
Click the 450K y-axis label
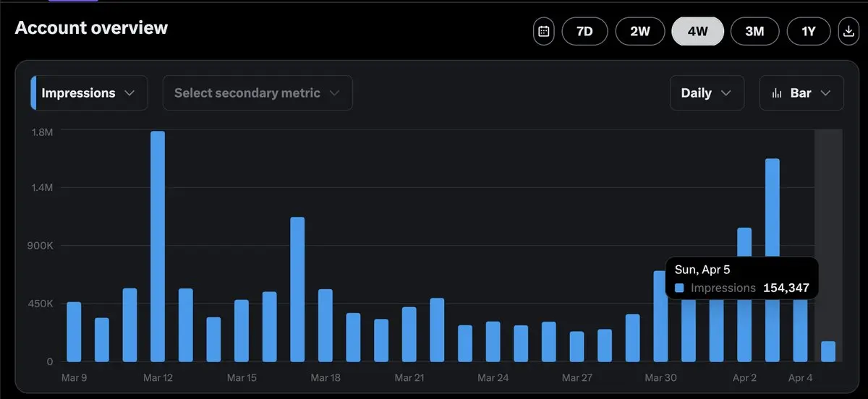point(40,304)
